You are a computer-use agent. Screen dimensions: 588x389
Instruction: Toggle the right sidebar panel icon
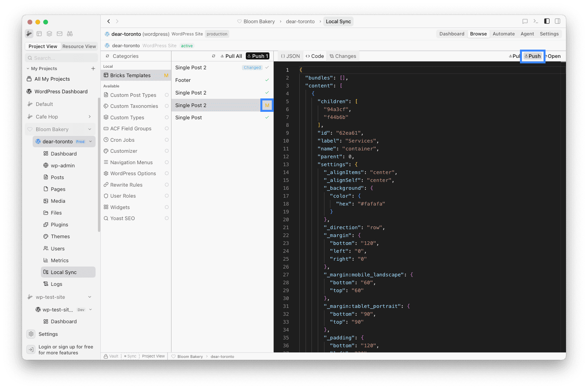coord(558,21)
